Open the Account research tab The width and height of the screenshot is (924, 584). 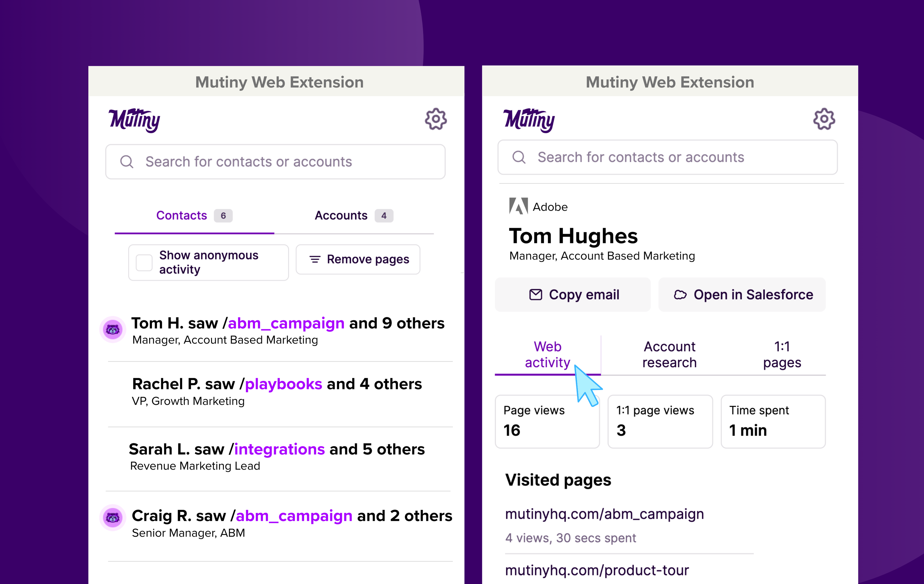pos(669,355)
